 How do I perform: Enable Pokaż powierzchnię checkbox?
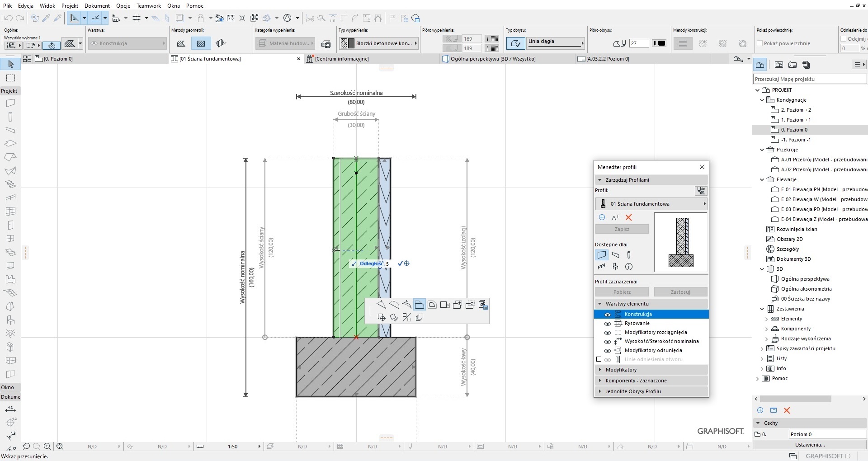click(x=760, y=43)
